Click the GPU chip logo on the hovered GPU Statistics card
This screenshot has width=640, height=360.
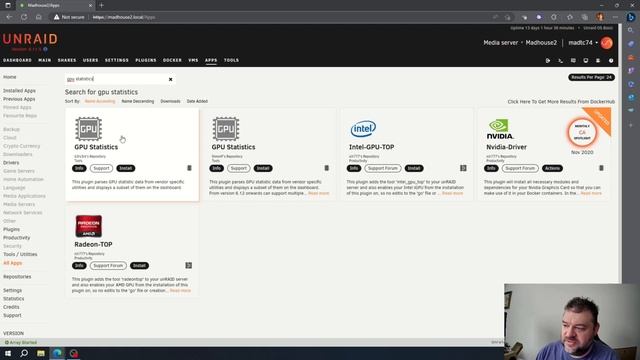coord(89,129)
